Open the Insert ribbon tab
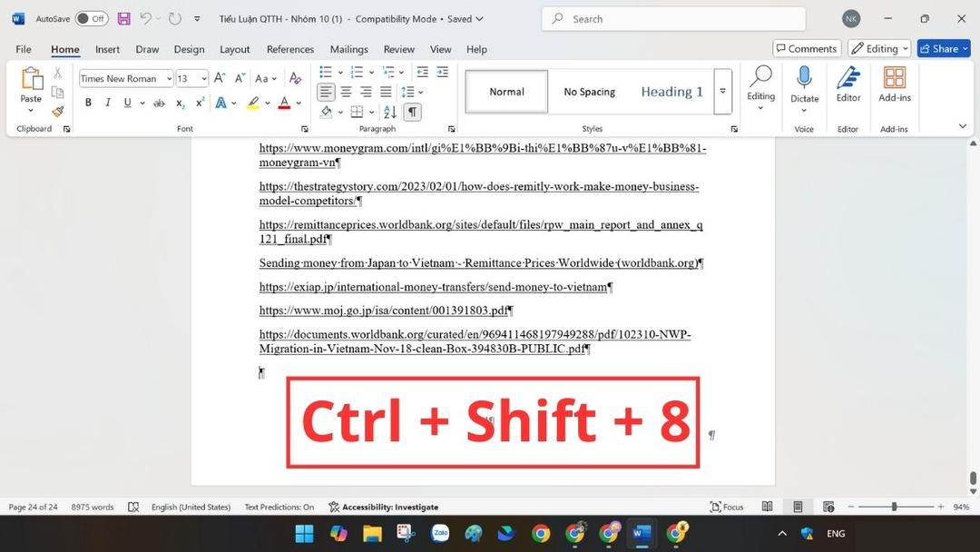This screenshot has height=552, width=980. point(107,49)
